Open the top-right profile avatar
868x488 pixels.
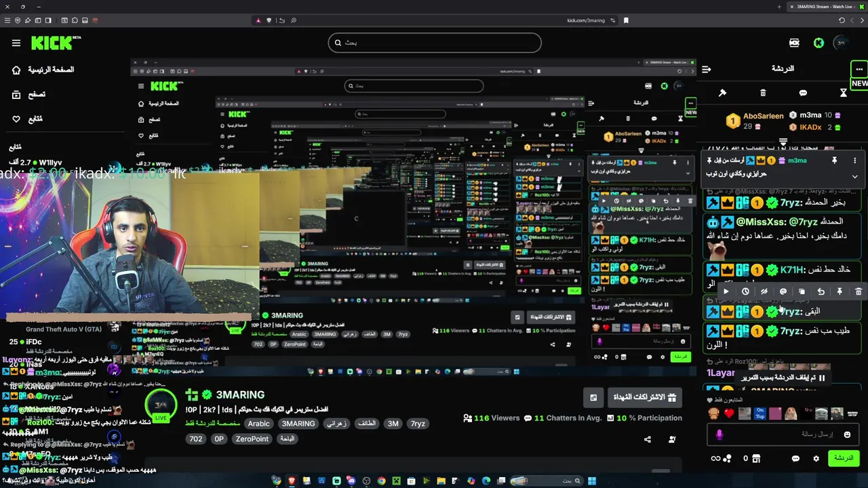click(841, 43)
